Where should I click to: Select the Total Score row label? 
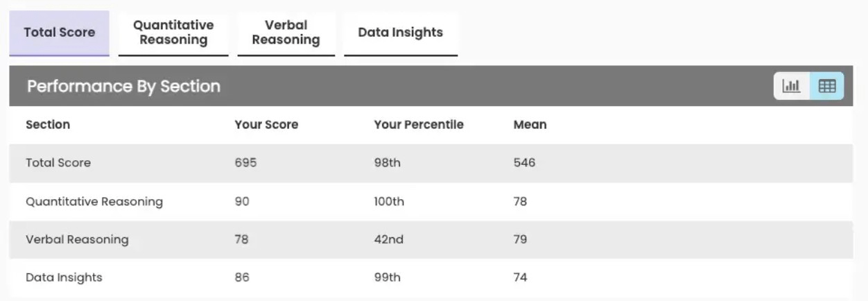[x=58, y=163]
